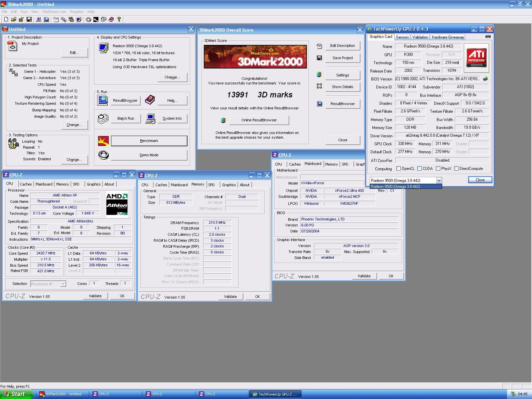532x399 pixels.
Task: Click the GPU-Z camera screenshot icon
Action: (x=488, y=37)
